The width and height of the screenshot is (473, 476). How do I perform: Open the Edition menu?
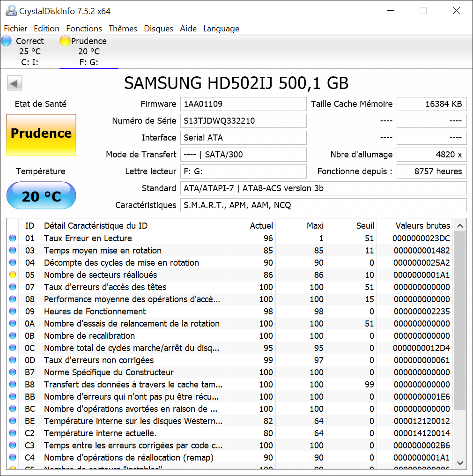[46, 29]
